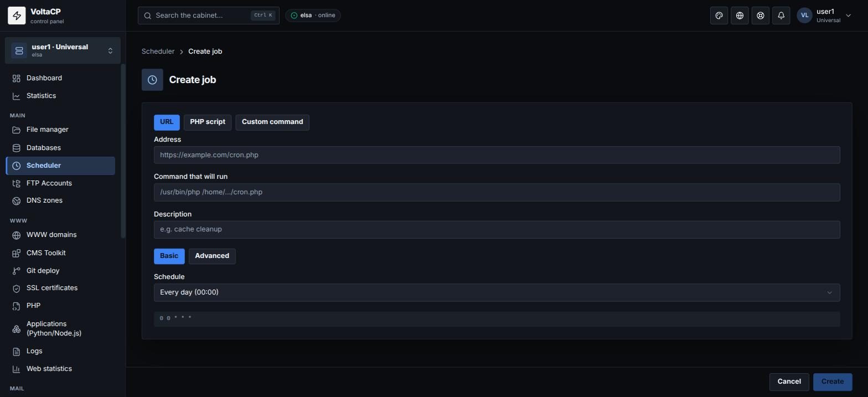Focus the Command that will run field
This screenshot has width=868, height=397.
coord(497,192)
